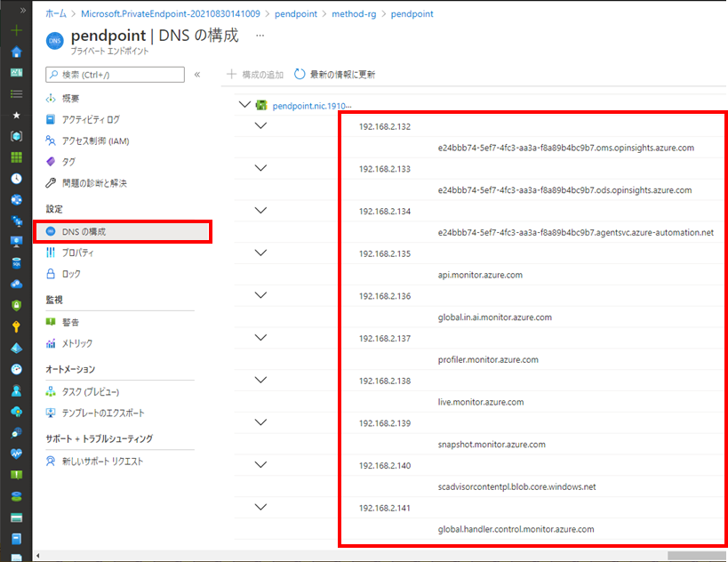The image size is (728, 562).
Task: Open the Dashboard icon in the sidebar
Action: pyautogui.click(x=16, y=72)
